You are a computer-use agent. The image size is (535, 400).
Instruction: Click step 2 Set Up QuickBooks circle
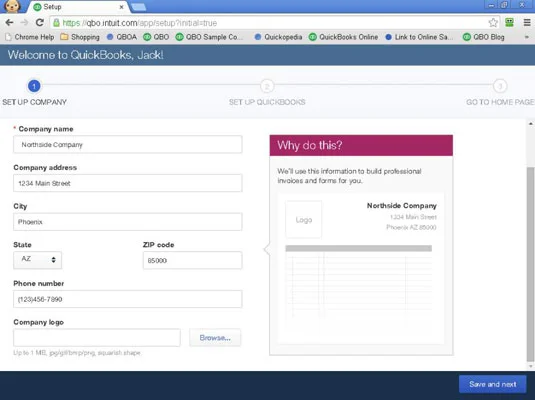[267, 86]
